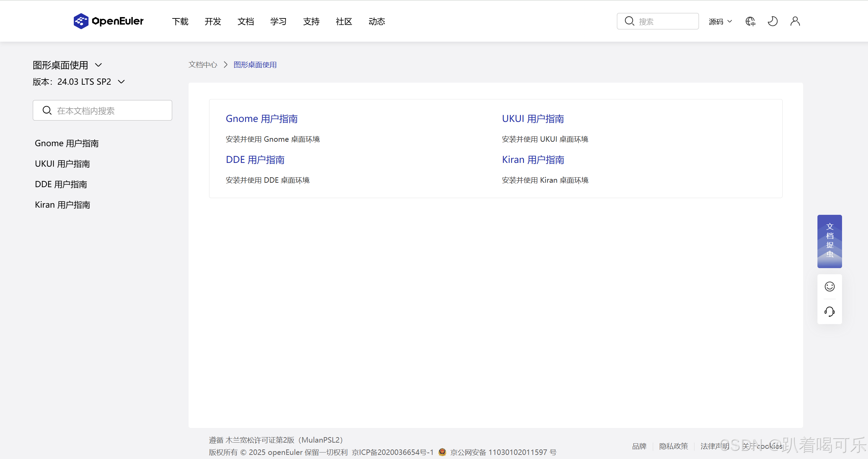Image resolution: width=868 pixels, height=459 pixels.
Task: Toggle dark mode with the moon icon
Action: pos(773,21)
